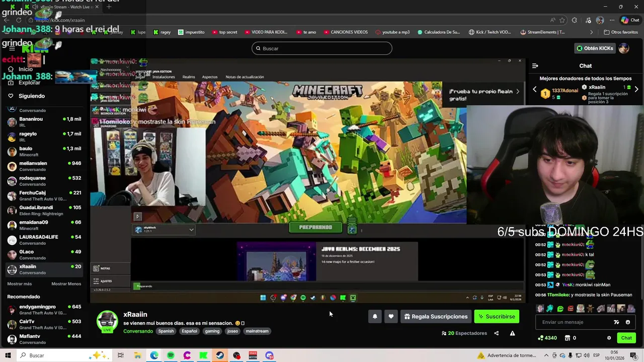Open the youtube a mp3 bookmark

point(392,32)
